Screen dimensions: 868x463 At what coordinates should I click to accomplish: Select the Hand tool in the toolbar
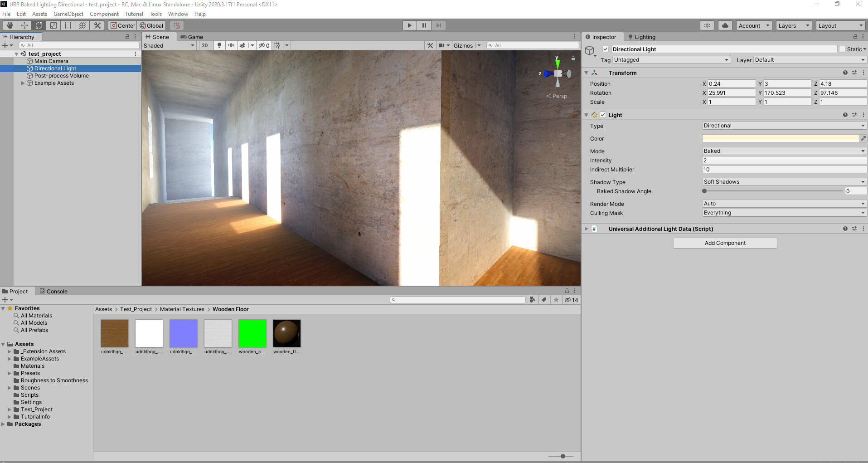tap(10, 25)
